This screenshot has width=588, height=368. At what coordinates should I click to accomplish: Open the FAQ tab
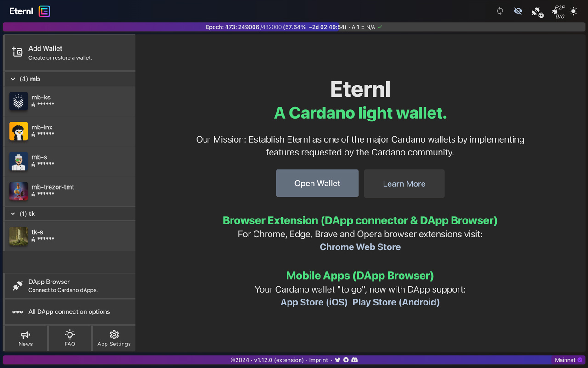point(70,338)
